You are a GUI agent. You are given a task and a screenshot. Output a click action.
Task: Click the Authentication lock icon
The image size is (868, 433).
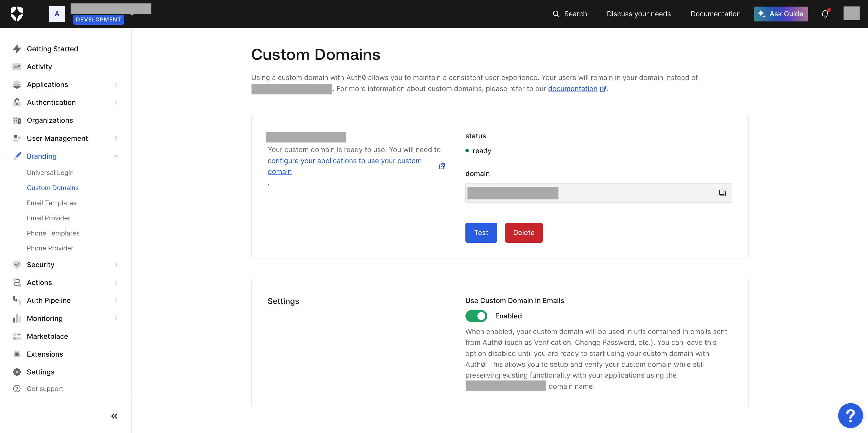[x=17, y=102]
